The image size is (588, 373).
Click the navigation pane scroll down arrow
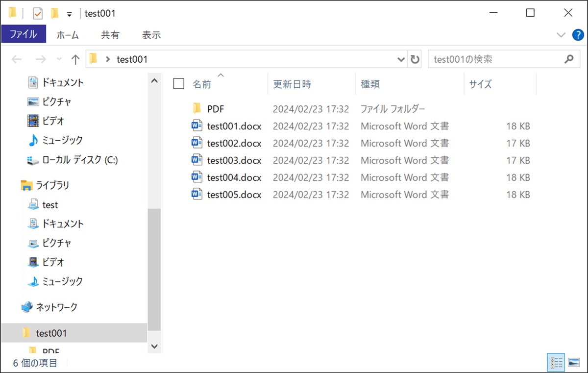(x=154, y=346)
